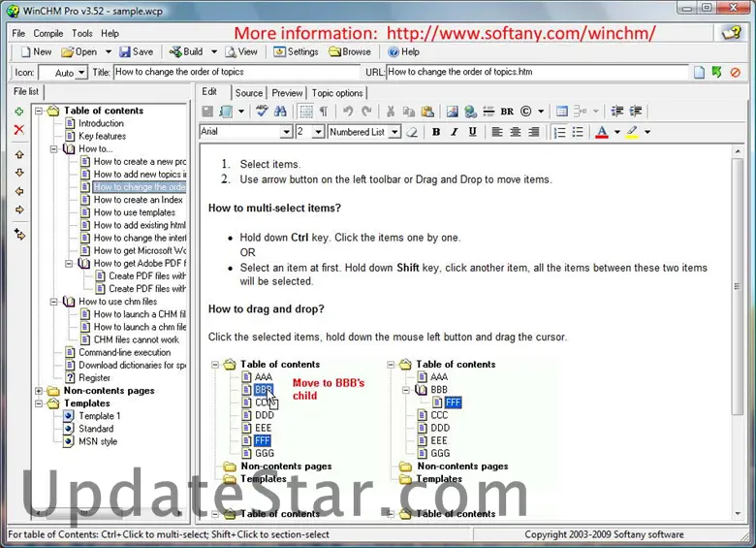The height and width of the screenshot is (548, 756).
Task: Move item down with arrow icon
Action: (19, 173)
